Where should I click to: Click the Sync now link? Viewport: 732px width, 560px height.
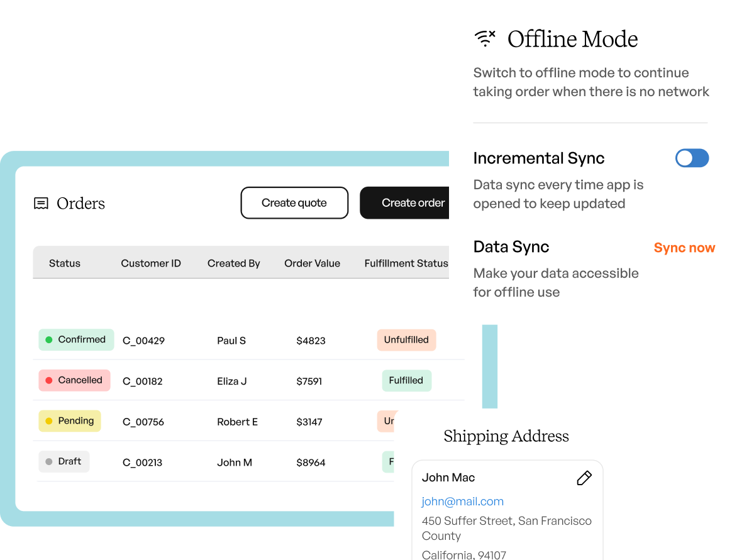(x=684, y=248)
